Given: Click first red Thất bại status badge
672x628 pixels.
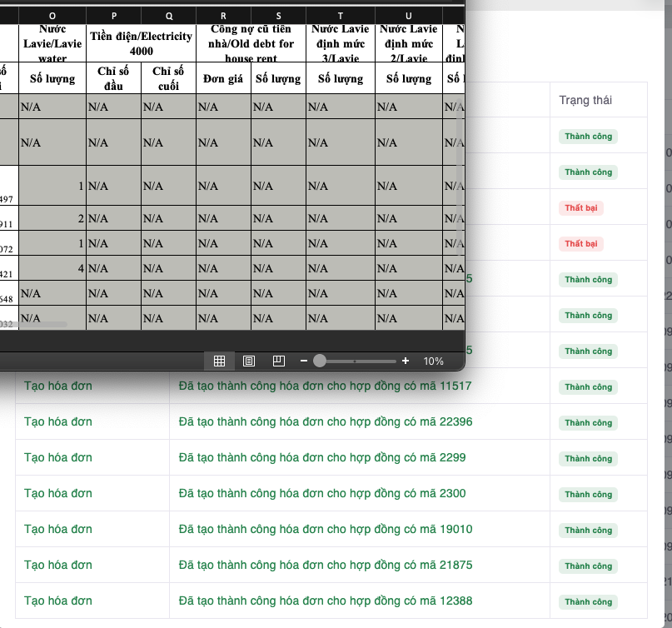Looking at the screenshot, I should pyautogui.click(x=580, y=207).
